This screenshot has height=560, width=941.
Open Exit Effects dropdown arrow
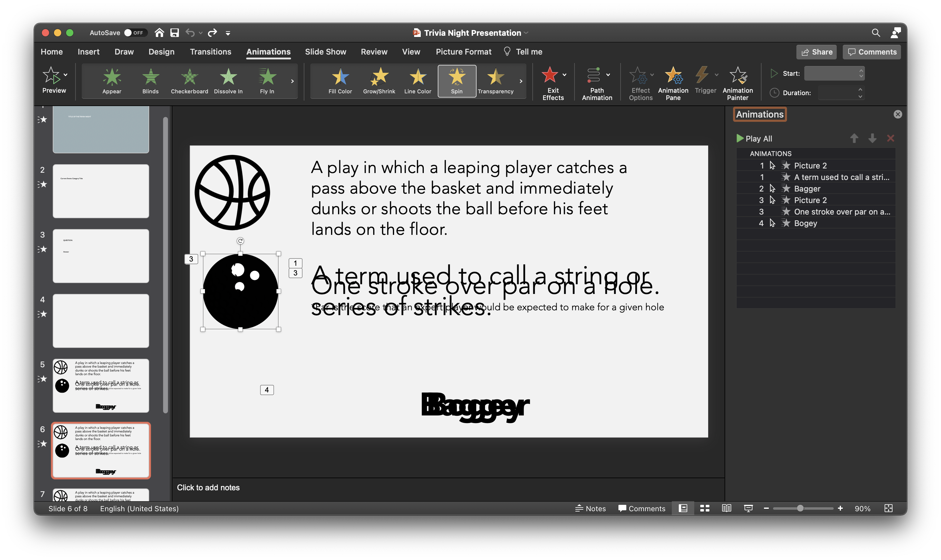click(564, 75)
